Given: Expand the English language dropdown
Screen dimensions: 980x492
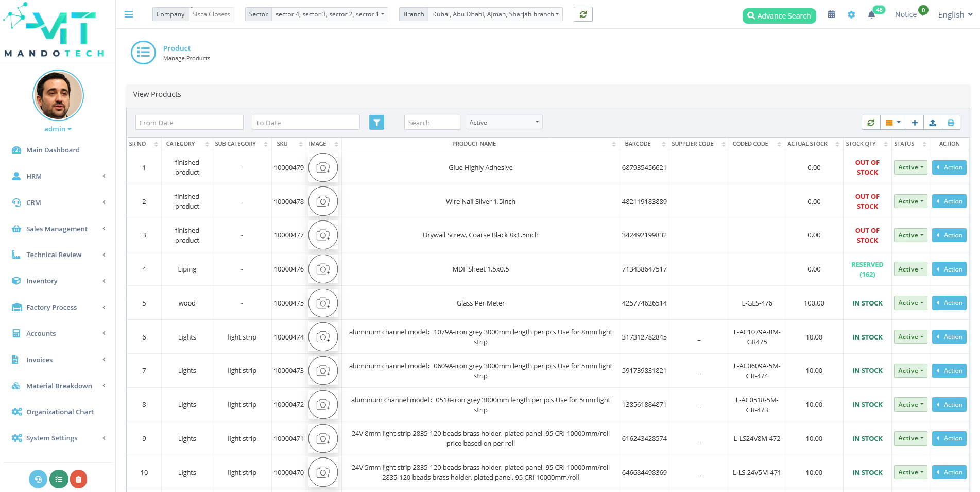Looking at the screenshot, I should point(954,14).
